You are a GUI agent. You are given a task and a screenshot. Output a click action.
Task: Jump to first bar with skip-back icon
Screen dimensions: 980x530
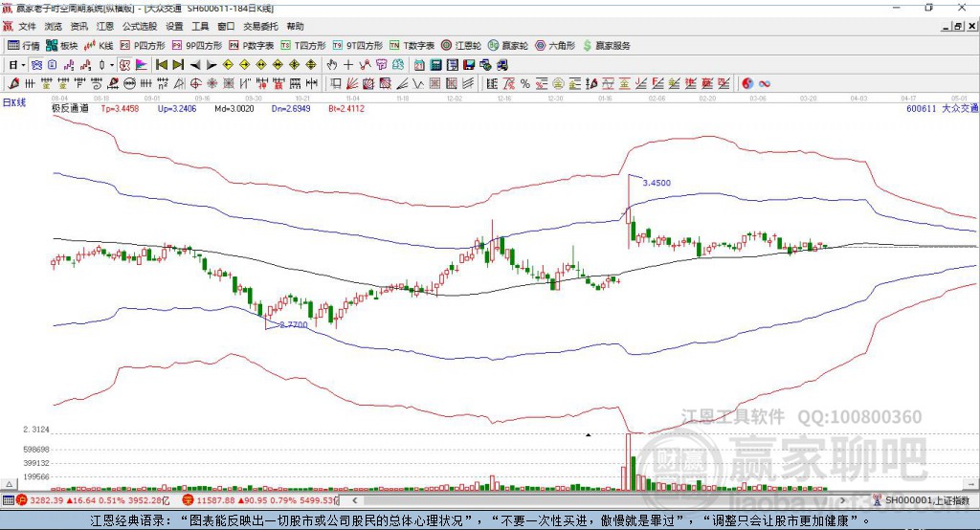point(161,65)
